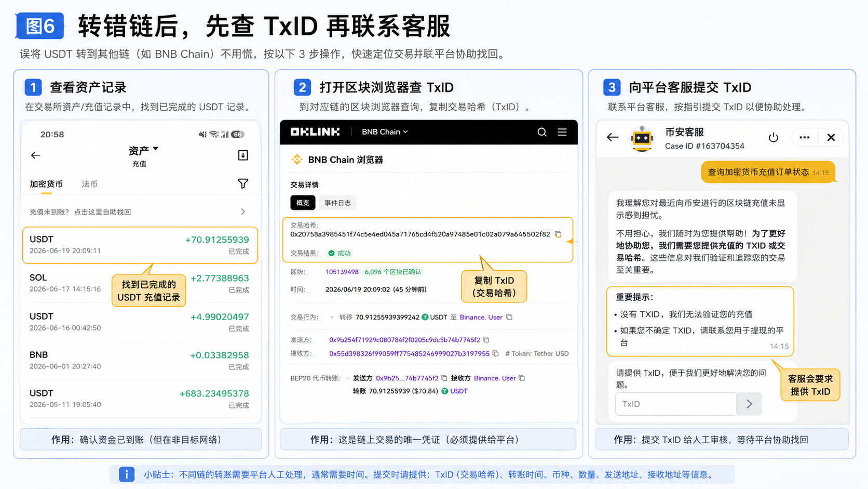The height and width of the screenshot is (489, 868).
Task: Click the power icon in the chat header
Action: 774,137
